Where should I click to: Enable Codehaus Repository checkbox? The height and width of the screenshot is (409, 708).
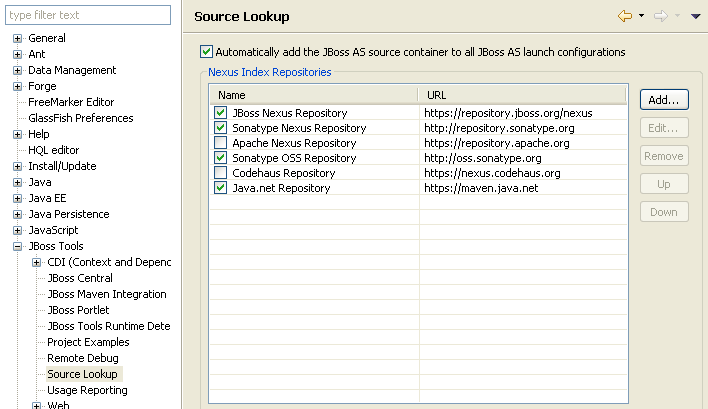[220, 173]
